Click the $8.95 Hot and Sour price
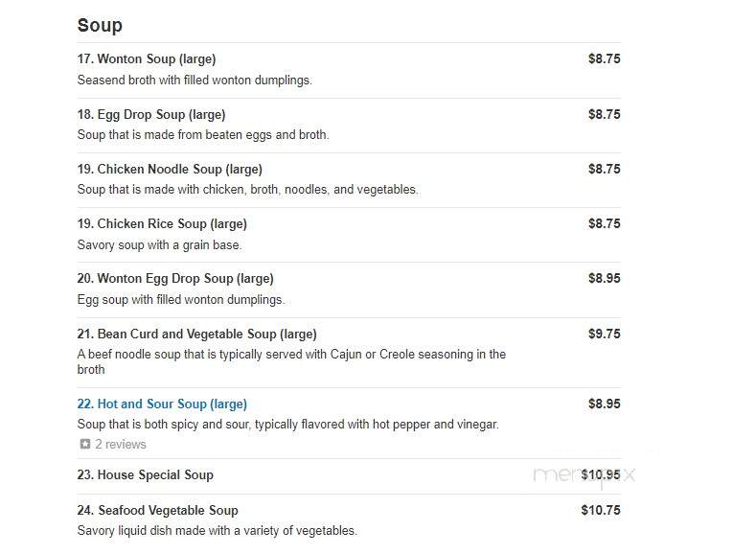Screen dimensions: 756x554 (604, 404)
